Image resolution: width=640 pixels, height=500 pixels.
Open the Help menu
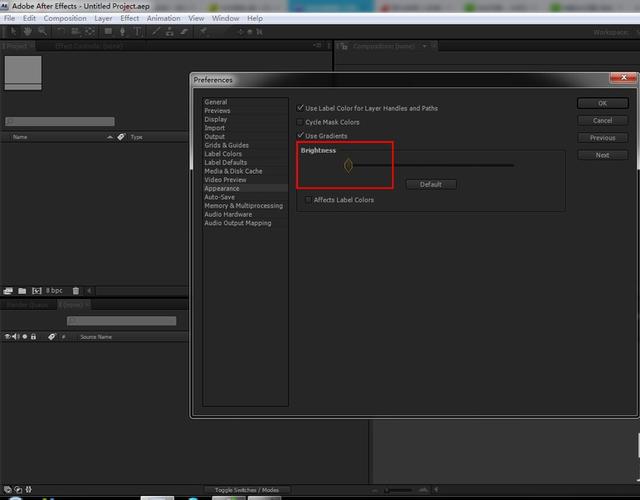coord(255,18)
